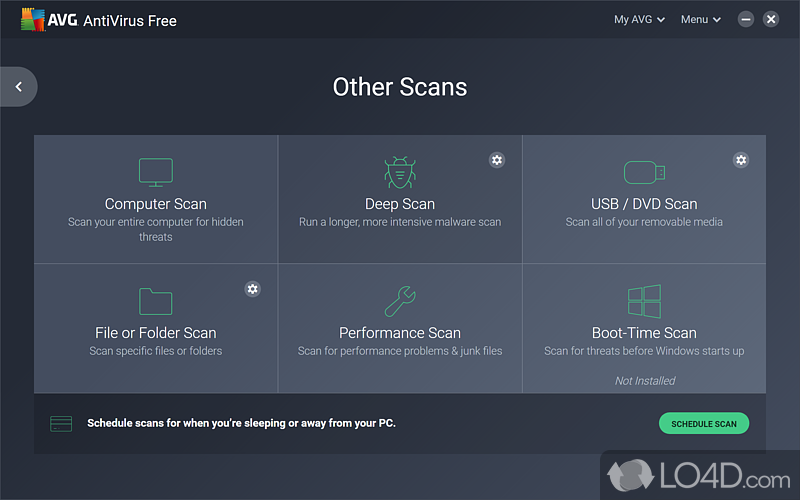Expand the Menu dropdown
This screenshot has width=800, height=500.
701,19
